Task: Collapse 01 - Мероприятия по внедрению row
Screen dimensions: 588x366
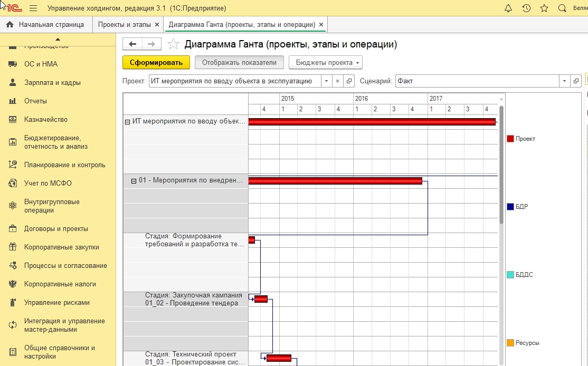Action: [x=134, y=181]
